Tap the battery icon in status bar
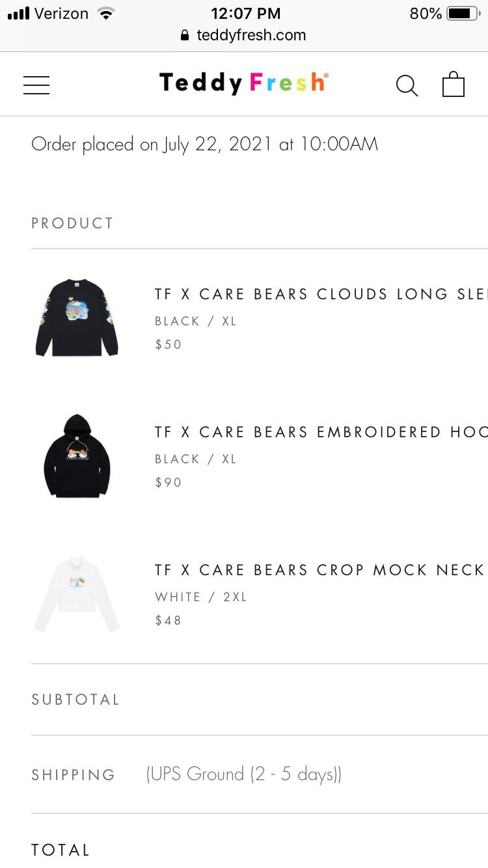488x868 pixels. (463, 14)
